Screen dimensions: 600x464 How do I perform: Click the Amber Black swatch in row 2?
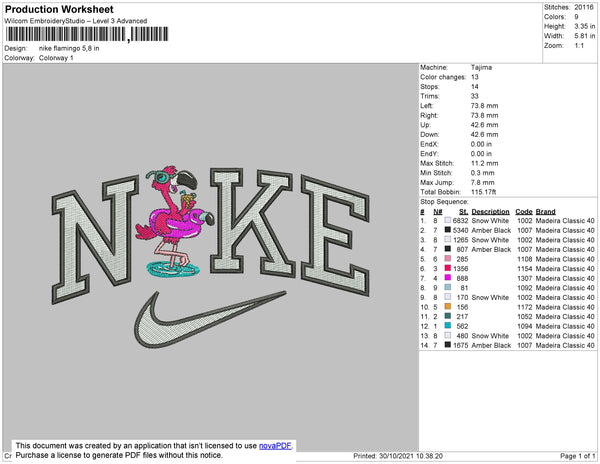[447, 230]
